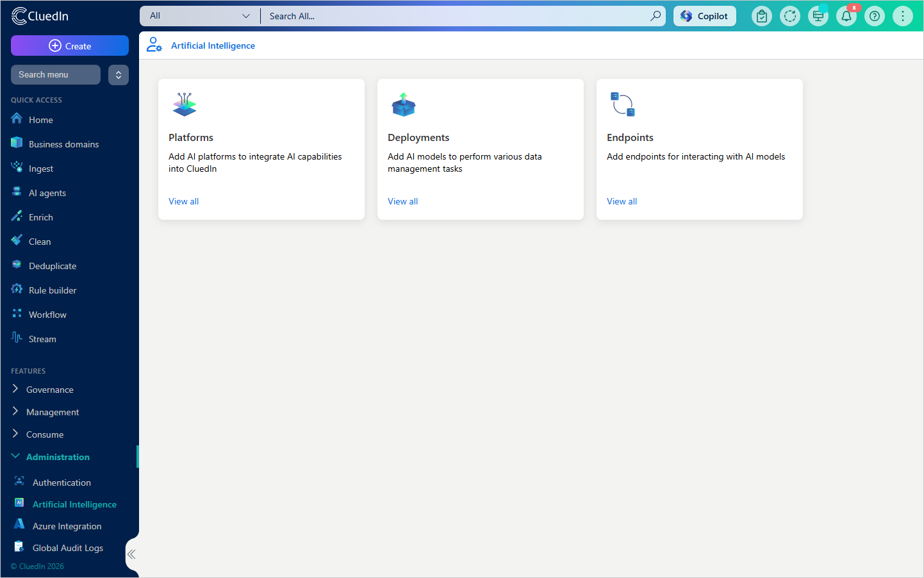The height and width of the screenshot is (578, 924).
Task: Click the Authentication icon
Action: (x=19, y=481)
